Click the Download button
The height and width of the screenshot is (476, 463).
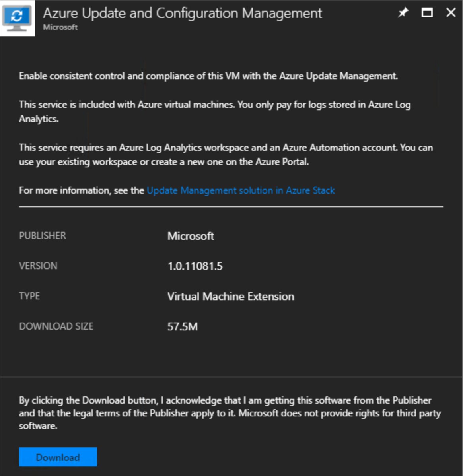[58, 457]
